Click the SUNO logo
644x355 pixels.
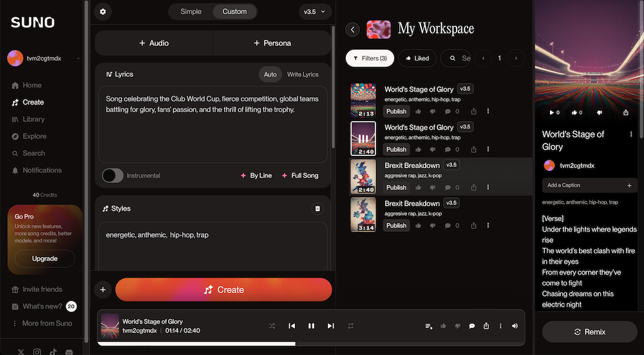pos(33,23)
